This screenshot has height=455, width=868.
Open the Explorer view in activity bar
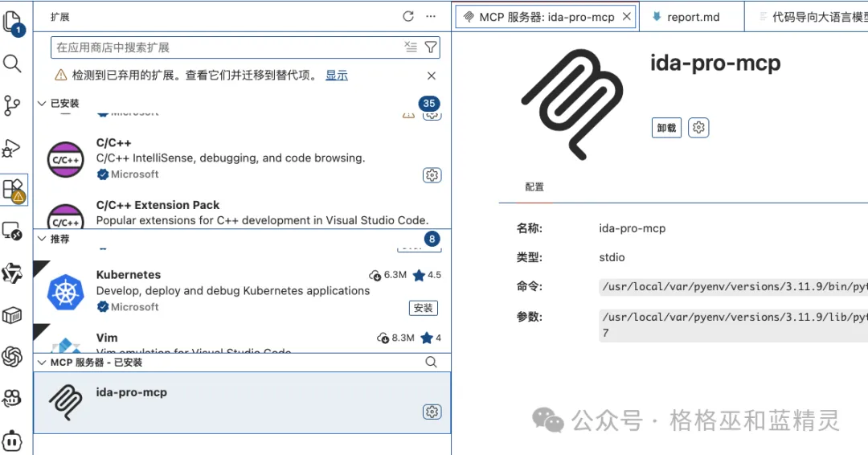tap(13, 23)
